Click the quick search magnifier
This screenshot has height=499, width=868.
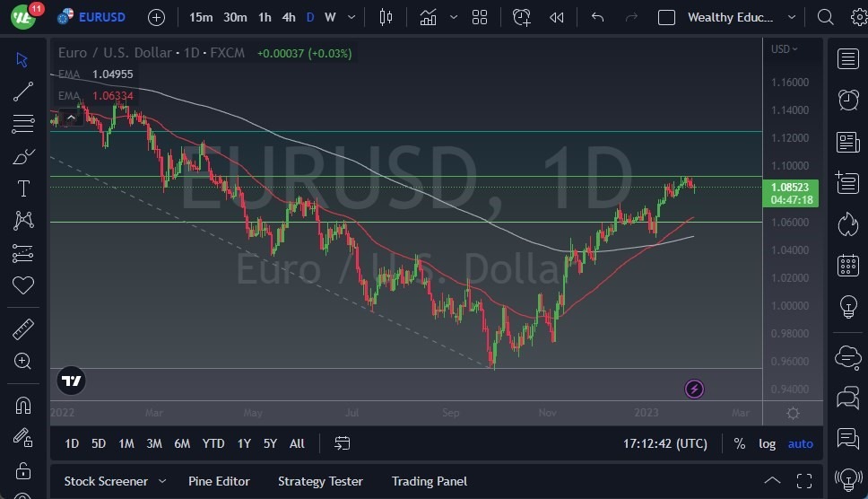pos(825,17)
